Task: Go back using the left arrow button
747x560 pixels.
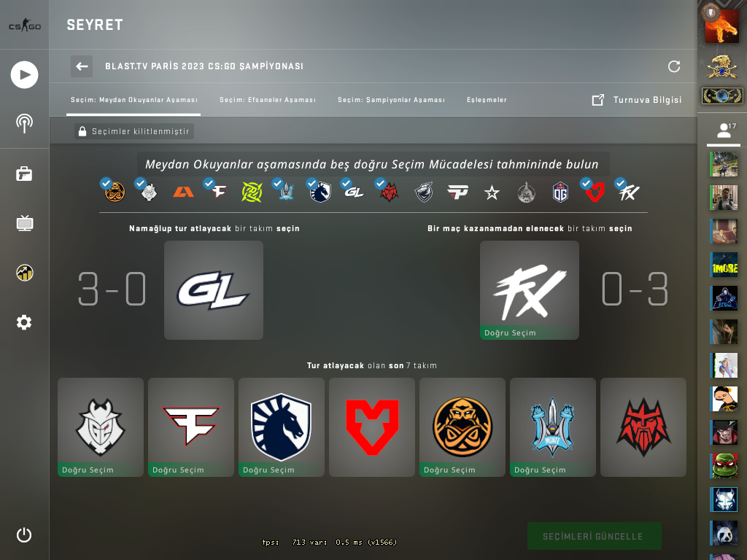Action: (x=82, y=66)
